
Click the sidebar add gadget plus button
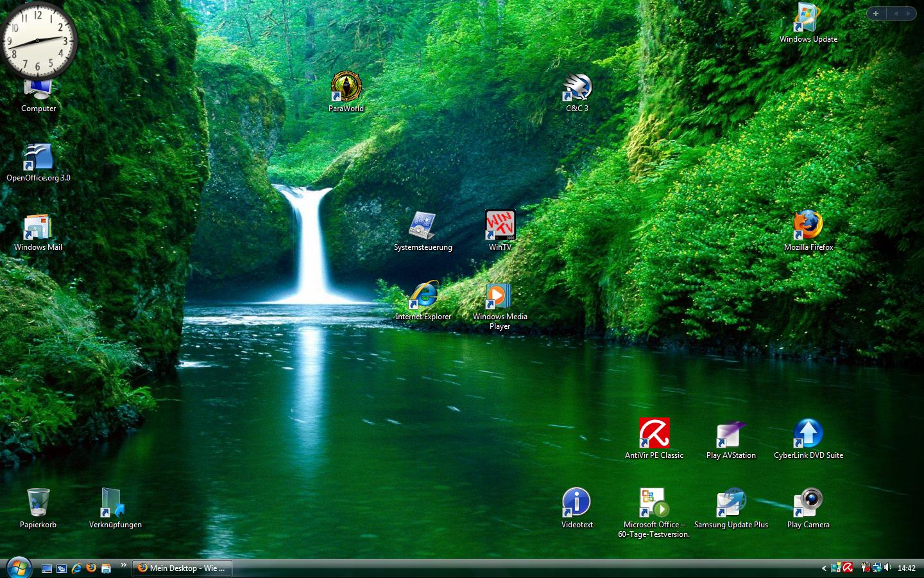tap(876, 13)
